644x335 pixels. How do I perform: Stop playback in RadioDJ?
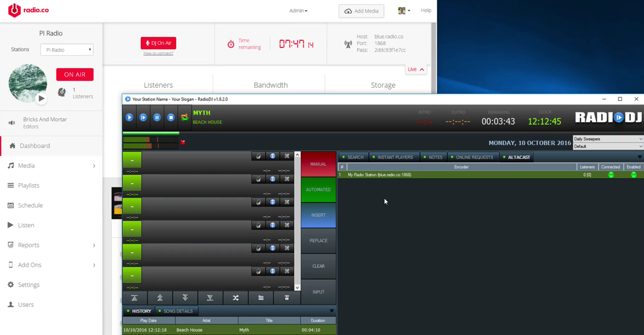pos(171,117)
